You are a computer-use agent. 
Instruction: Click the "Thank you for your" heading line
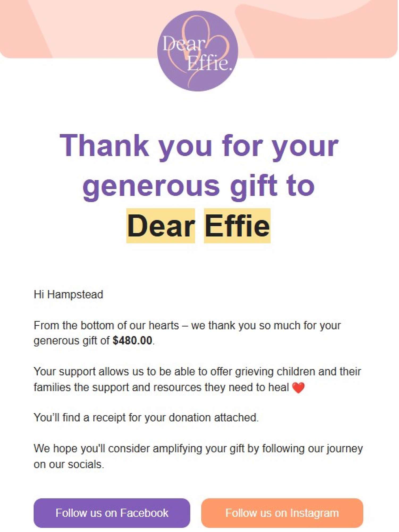point(199,146)
